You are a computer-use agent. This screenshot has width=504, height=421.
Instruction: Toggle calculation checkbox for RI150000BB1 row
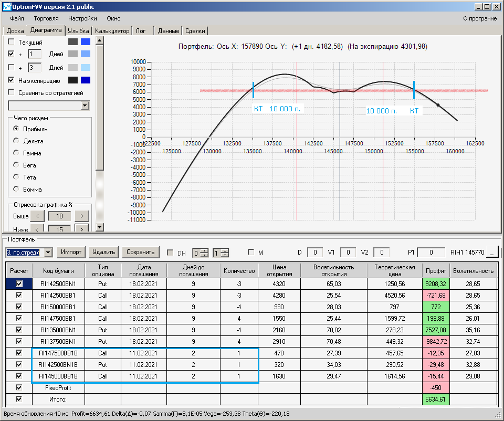coord(19,307)
